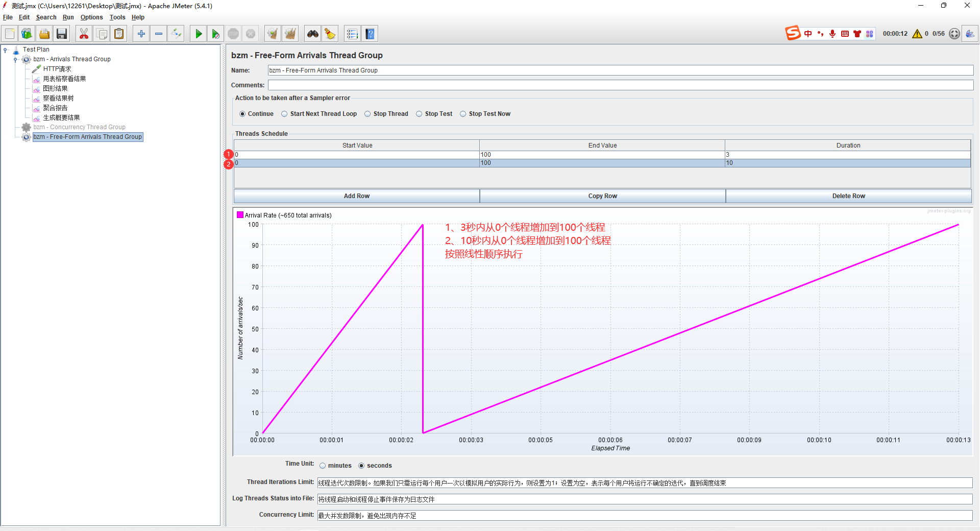The height and width of the screenshot is (531, 980).
Task: Toggle Sogou voice input microphone icon
Action: (832, 34)
